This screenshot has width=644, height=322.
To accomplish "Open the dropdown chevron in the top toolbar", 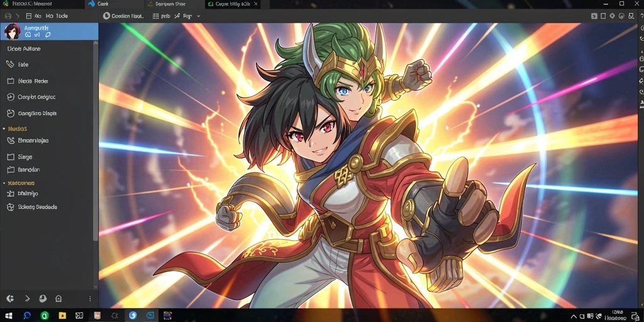I will click(198, 16).
